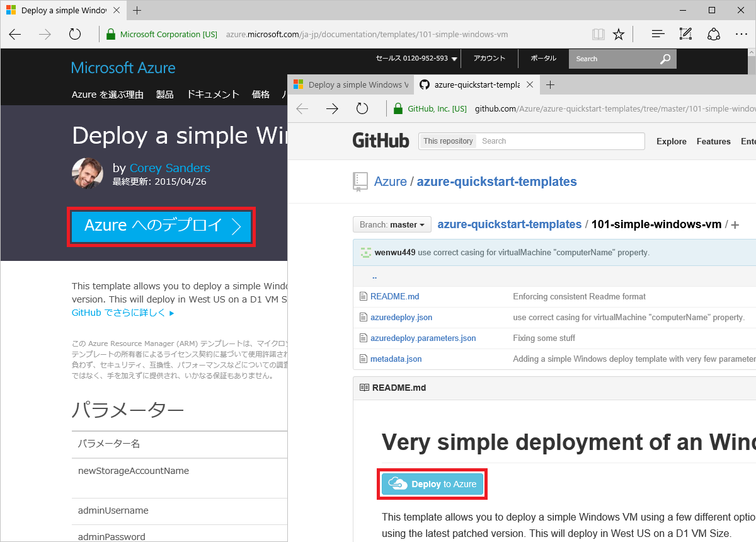
Task: Reload the GitHub repository page
Action: click(x=362, y=108)
